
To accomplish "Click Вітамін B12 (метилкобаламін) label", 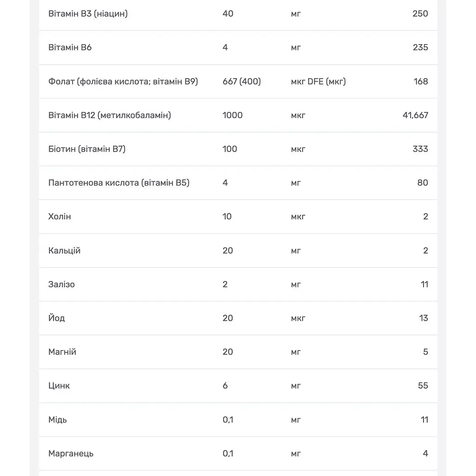I will coord(110,115).
